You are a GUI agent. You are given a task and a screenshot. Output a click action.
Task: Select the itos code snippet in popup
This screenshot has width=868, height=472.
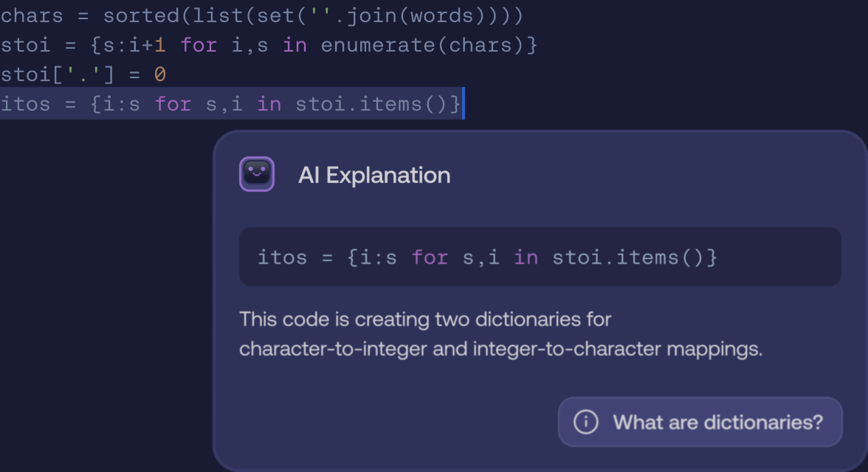(486, 257)
